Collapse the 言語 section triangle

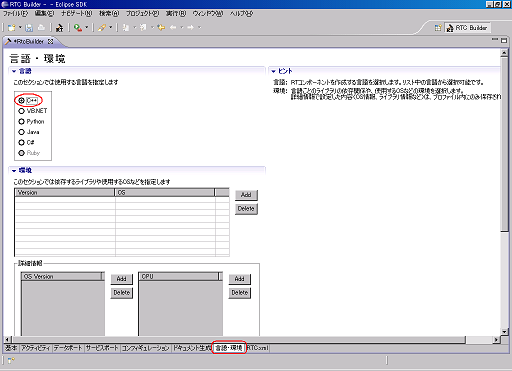pyautogui.click(x=14, y=71)
